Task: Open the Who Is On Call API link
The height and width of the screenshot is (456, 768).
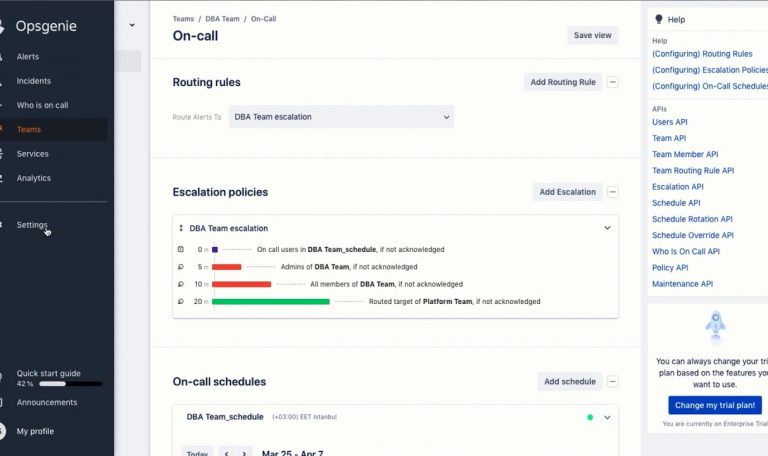Action: [686, 251]
